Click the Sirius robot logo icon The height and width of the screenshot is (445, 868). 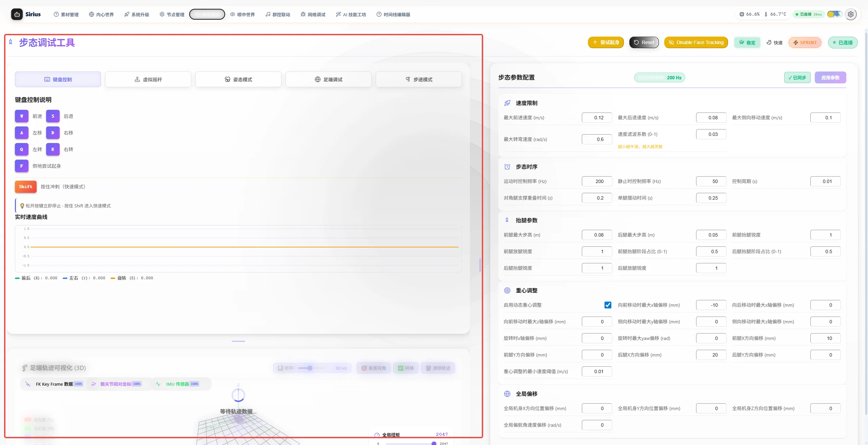(17, 14)
